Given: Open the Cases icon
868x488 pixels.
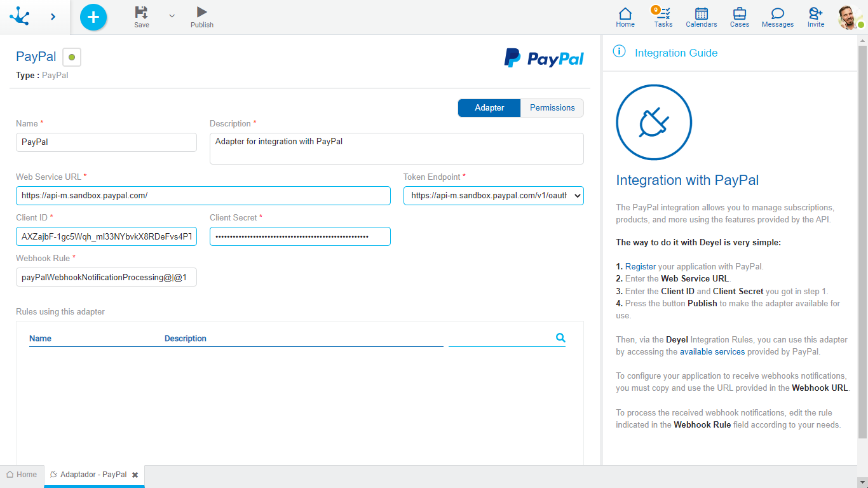Looking at the screenshot, I should pos(739,17).
